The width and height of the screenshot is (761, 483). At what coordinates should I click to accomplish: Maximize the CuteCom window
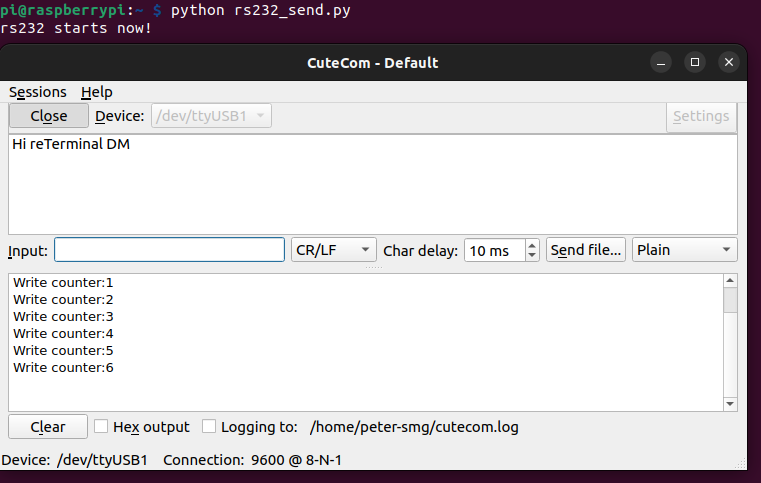[695, 62]
